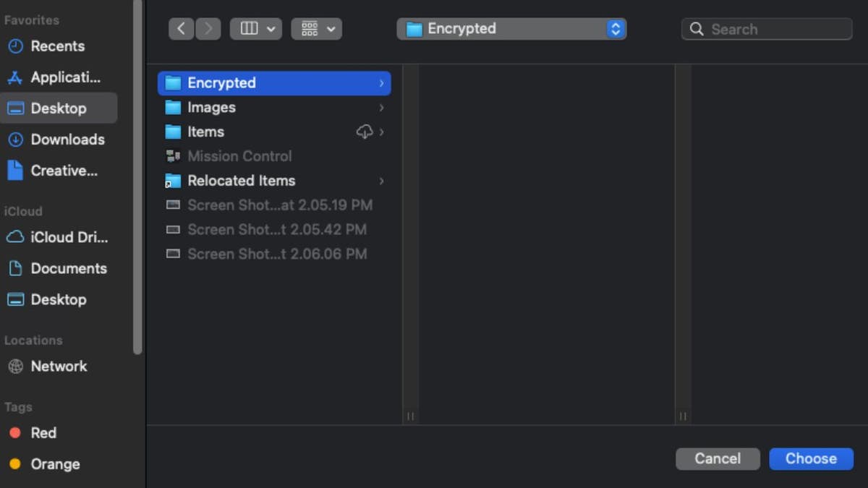Go back with the left chevron button

pos(181,29)
